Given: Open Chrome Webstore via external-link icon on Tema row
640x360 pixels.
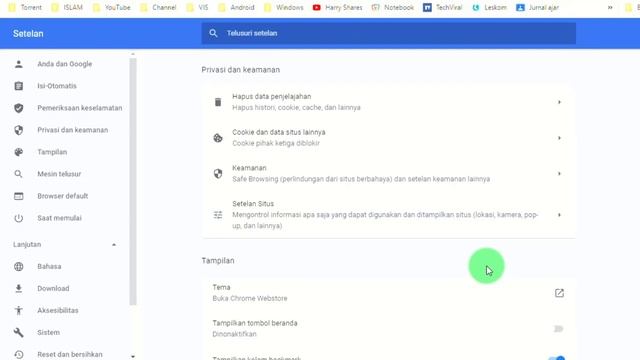Looking at the screenshot, I should click(x=559, y=293).
